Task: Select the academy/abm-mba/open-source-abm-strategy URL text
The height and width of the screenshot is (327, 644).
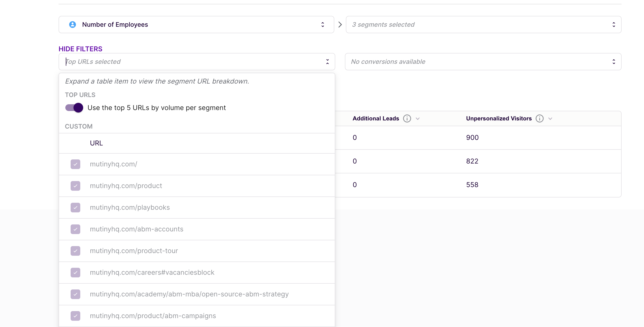Action: (189, 294)
